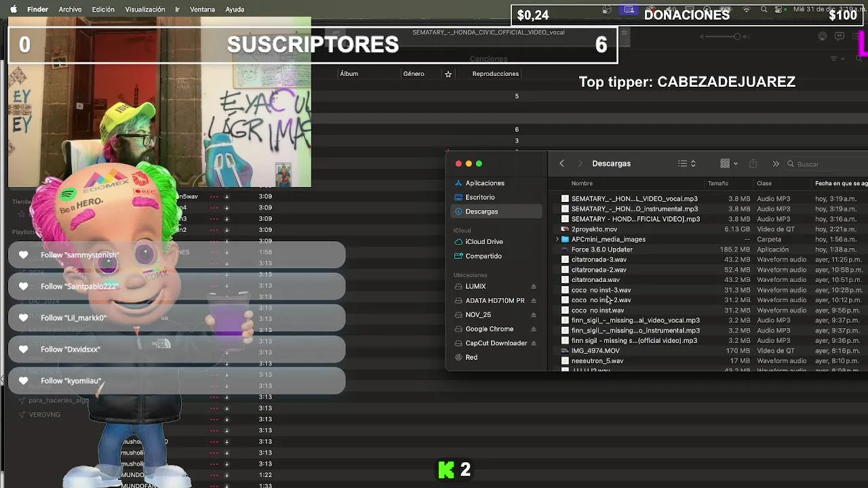Click the APCmini_media_images folder icon
The height and width of the screenshot is (488, 868).
tap(565, 239)
